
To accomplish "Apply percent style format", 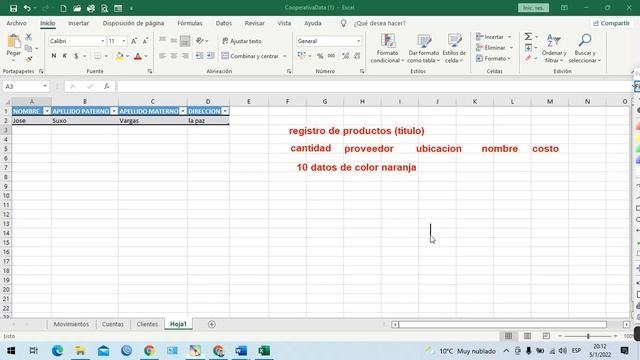I will (320, 56).
